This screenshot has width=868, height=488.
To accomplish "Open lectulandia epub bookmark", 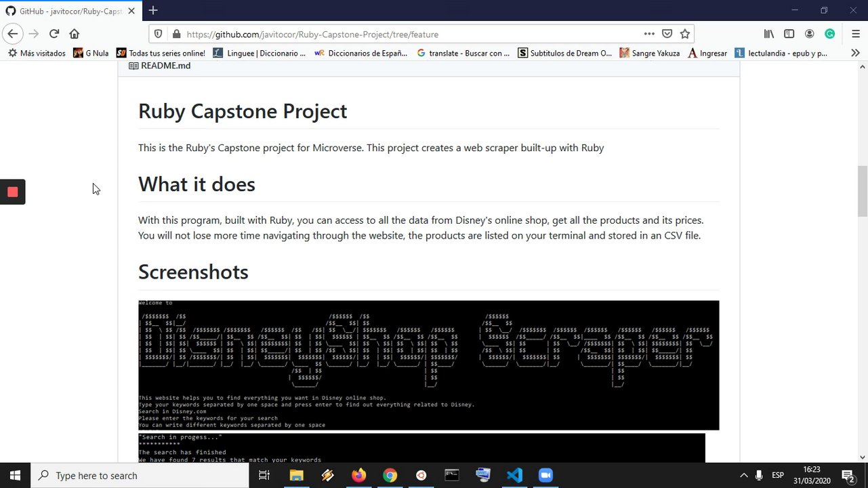I will pos(781,53).
